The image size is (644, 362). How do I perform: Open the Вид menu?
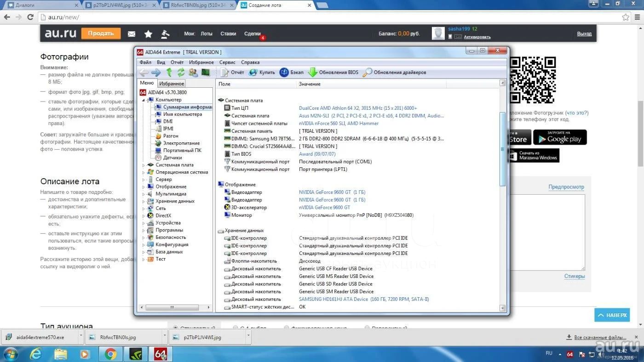pos(161,62)
